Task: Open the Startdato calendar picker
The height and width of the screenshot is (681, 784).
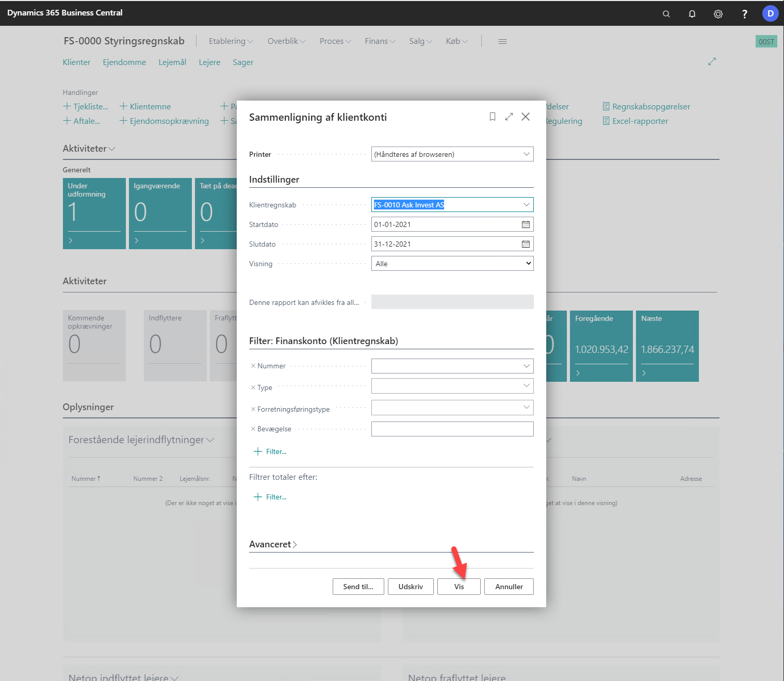Action: pyautogui.click(x=526, y=224)
